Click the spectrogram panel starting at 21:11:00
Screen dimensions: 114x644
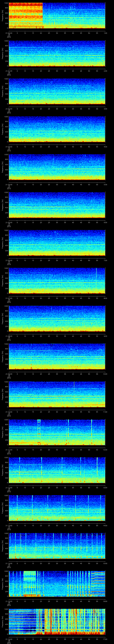pos(57,432)
